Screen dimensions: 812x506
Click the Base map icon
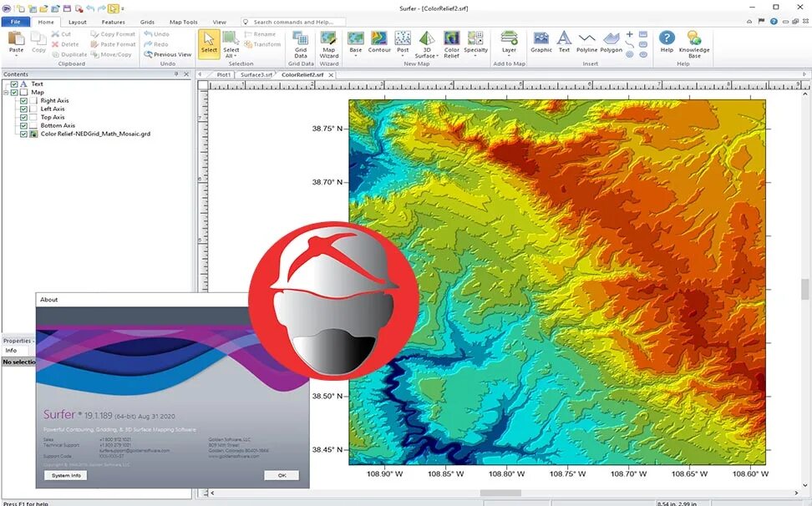tap(356, 38)
